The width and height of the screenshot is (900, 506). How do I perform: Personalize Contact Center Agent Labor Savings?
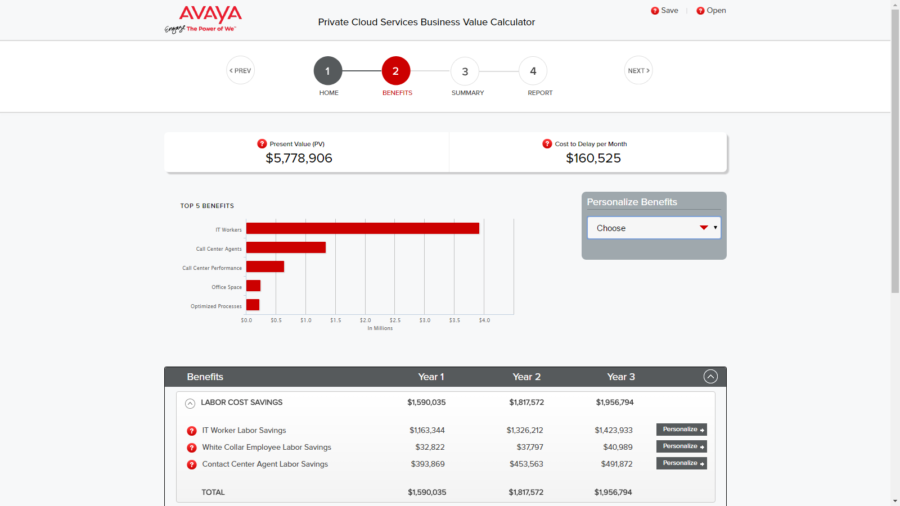(x=681, y=463)
